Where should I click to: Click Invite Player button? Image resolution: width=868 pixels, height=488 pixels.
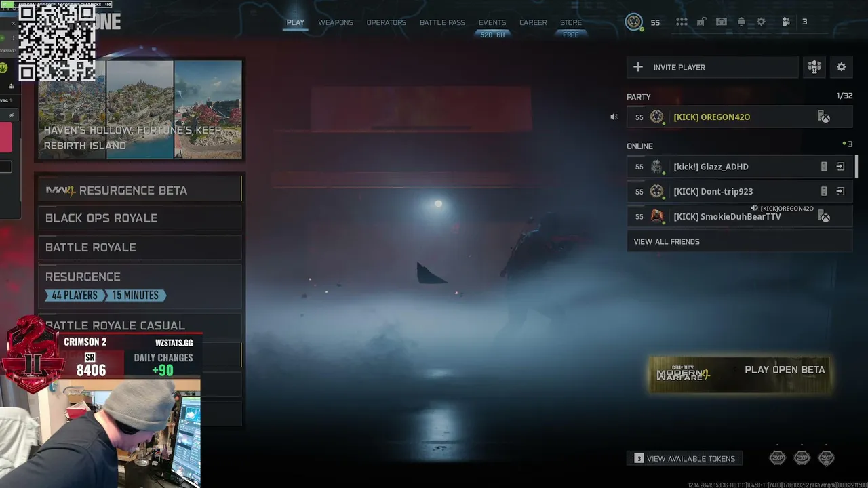tap(712, 67)
